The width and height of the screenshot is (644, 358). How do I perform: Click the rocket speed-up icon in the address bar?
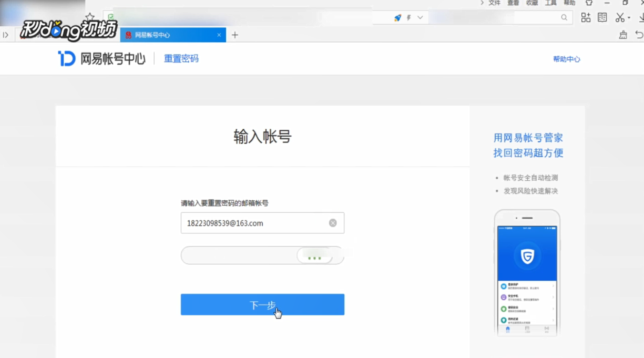coord(397,18)
